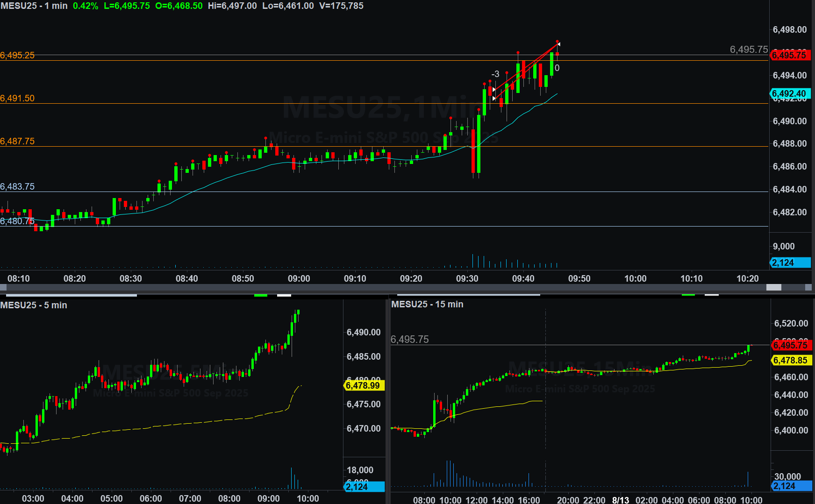Select the yellow 6,478.99 tag on 5 min chart
The height and width of the screenshot is (504, 815).
(364, 385)
